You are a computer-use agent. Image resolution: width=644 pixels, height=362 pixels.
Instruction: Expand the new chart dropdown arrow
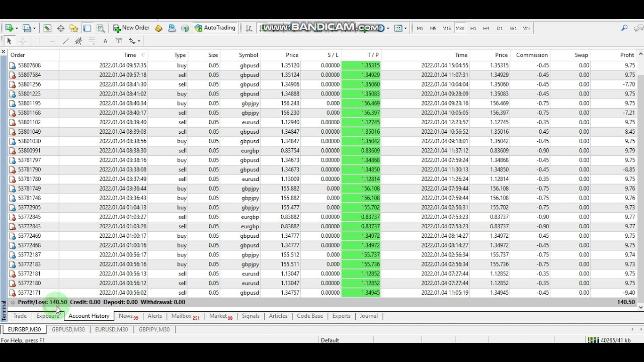[17, 29]
